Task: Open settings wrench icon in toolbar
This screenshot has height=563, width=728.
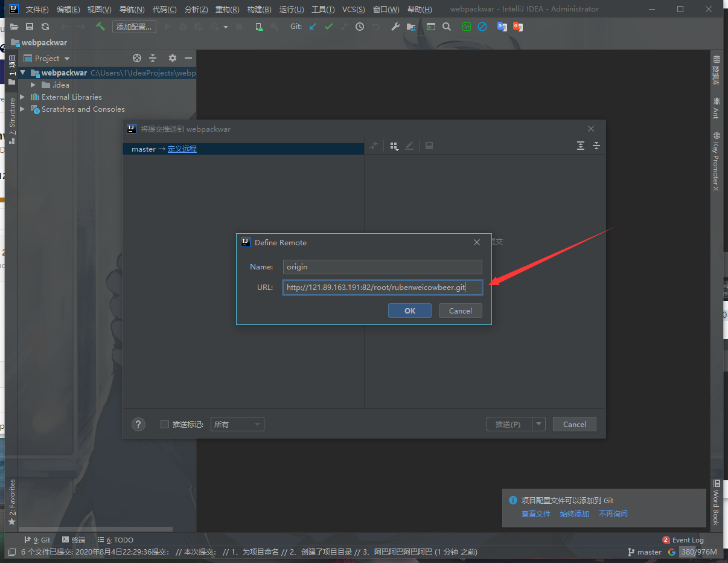Action: coord(395,27)
